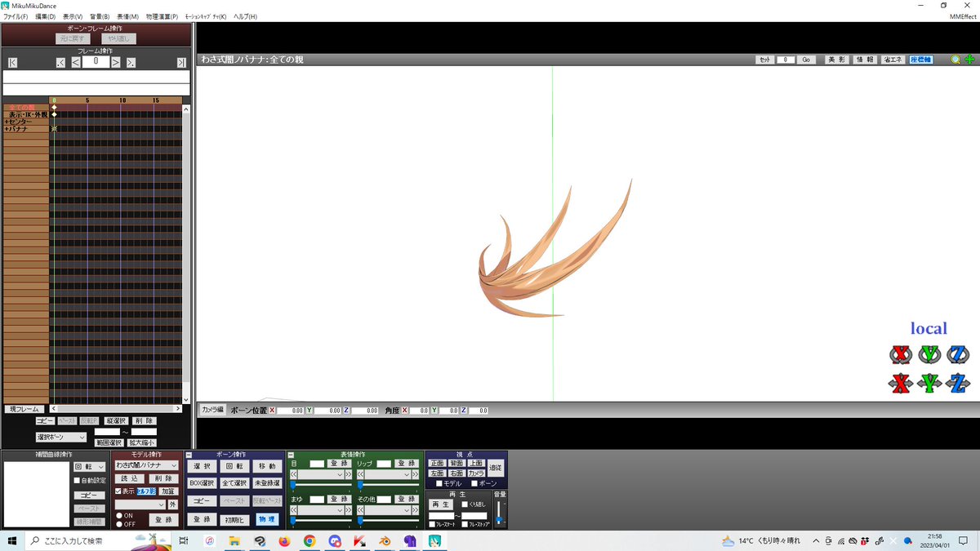Uncheck the 表示 model display checkbox

(x=118, y=491)
